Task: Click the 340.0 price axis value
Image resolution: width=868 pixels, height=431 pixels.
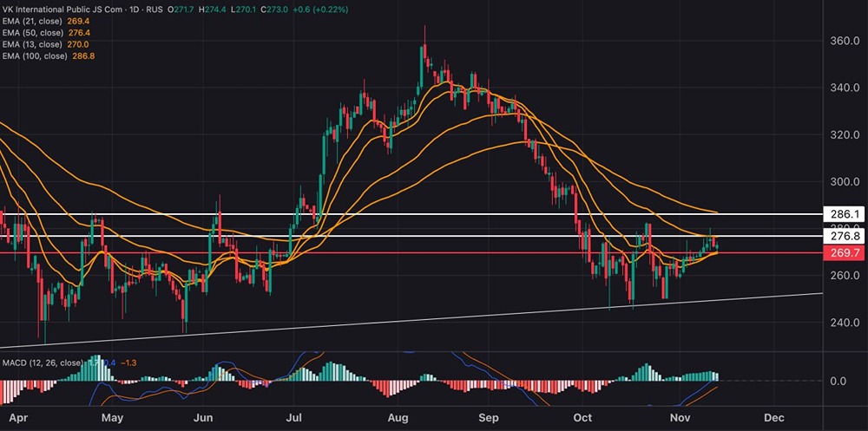Action: click(x=845, y=88)
